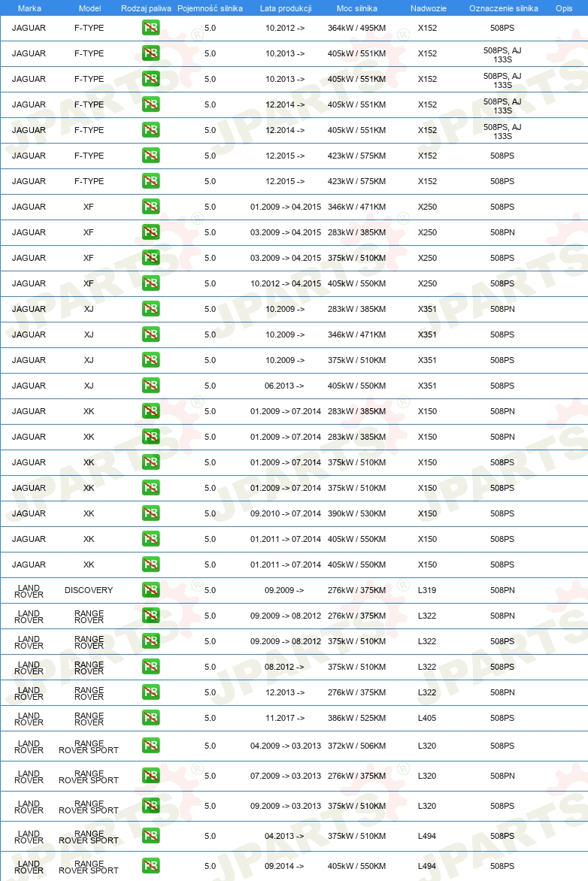Select the '372kW / 506KM' power cell
Image resolution: width=588 pixels, height=881 pixels.
[x=357, y=746]
